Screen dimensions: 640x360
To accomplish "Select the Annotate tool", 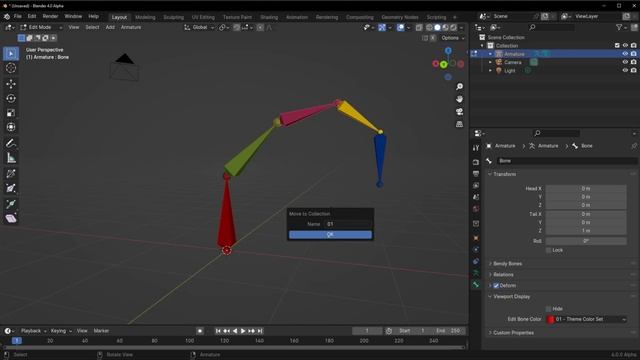I will point(11,143).
